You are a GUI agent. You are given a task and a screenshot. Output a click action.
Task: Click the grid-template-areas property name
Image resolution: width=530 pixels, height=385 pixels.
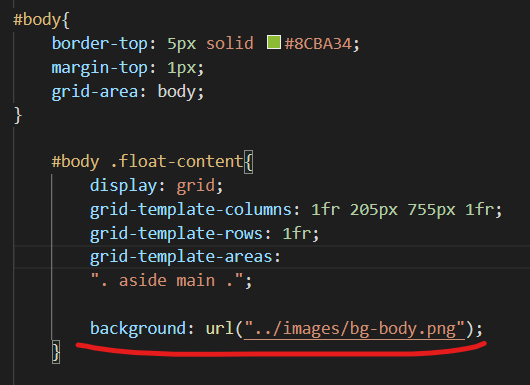[x=181, y=257]
